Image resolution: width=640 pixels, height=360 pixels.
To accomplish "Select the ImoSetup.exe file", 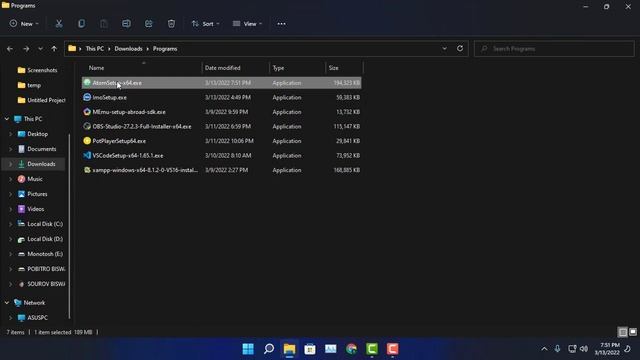I will point(222,98).
